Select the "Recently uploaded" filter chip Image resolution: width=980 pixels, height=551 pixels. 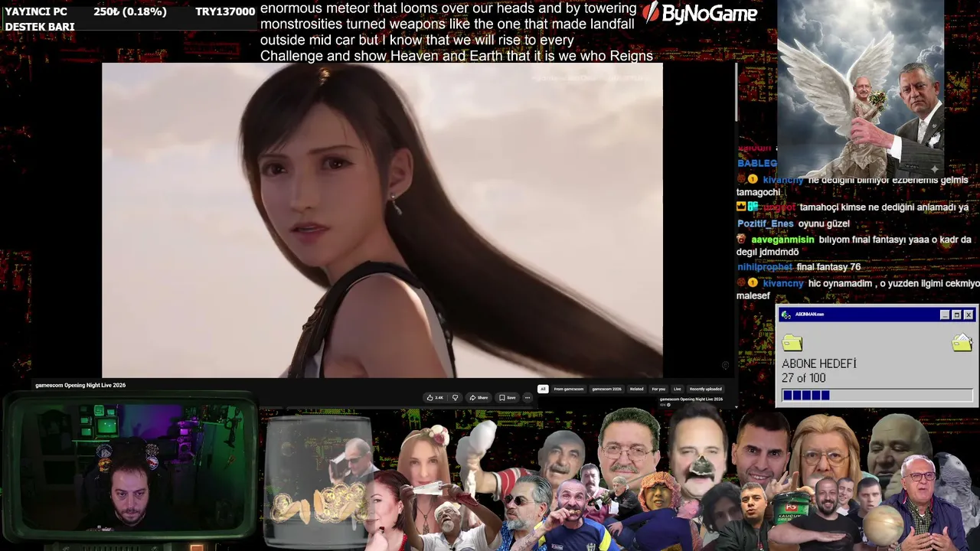coord(705,389)
